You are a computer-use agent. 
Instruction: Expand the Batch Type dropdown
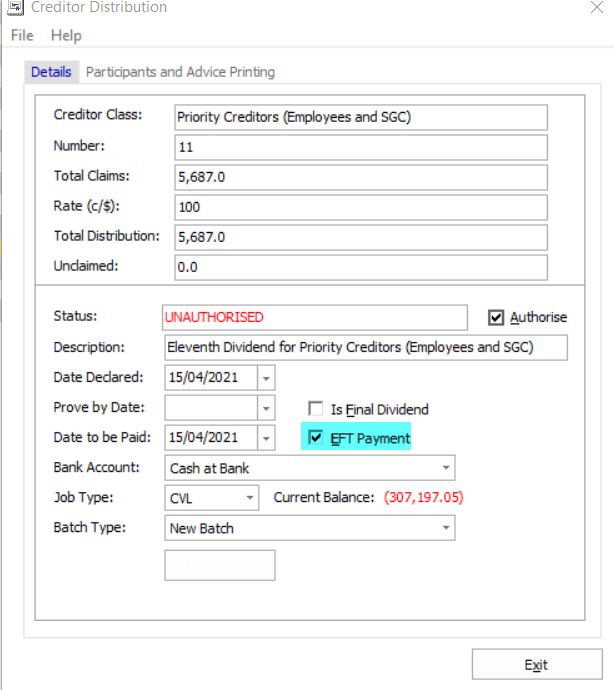coord(444,528)
